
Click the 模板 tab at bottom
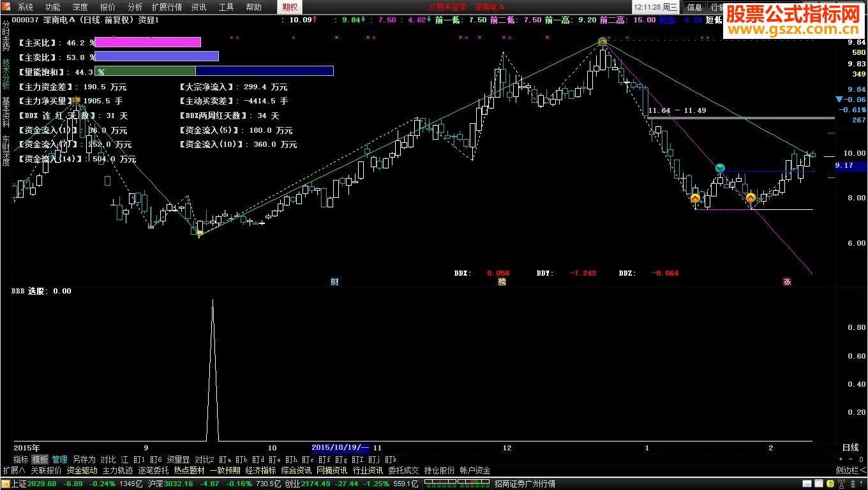[40, 459]
